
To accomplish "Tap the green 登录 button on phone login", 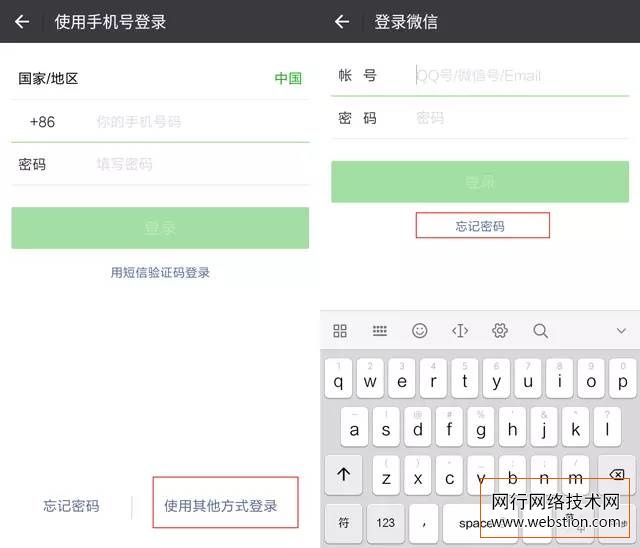I will click(x=160, y=228).
